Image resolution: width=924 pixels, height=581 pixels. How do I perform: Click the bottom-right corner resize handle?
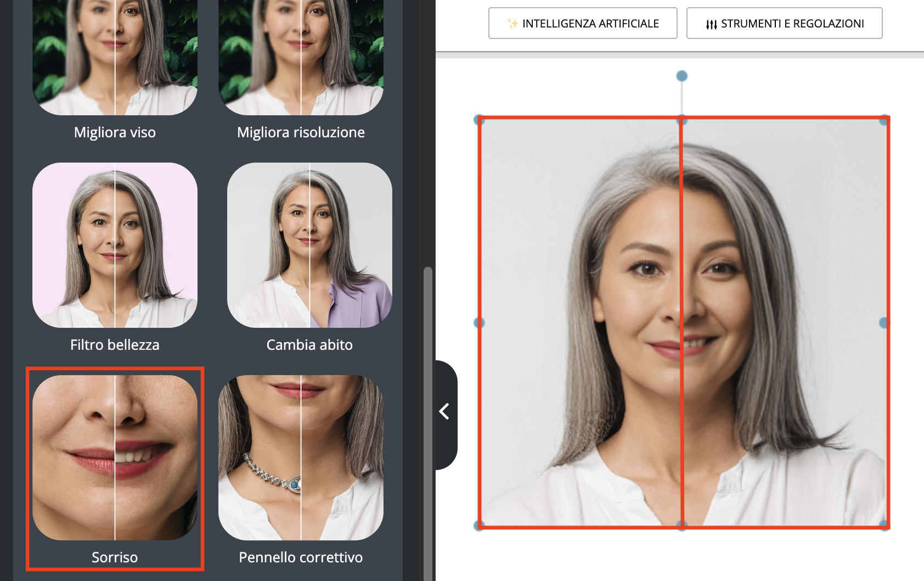click(x=884, y=525)
